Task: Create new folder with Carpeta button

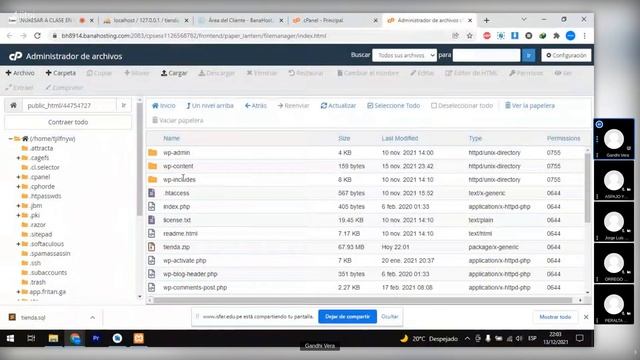Action: pos(60,73)
